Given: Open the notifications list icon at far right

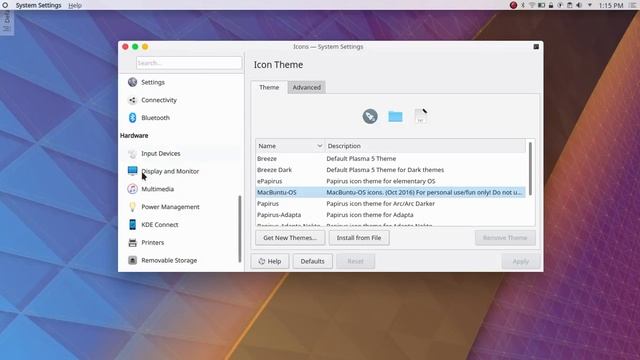Looking at the screenshot, I should [x=632, y=5].
